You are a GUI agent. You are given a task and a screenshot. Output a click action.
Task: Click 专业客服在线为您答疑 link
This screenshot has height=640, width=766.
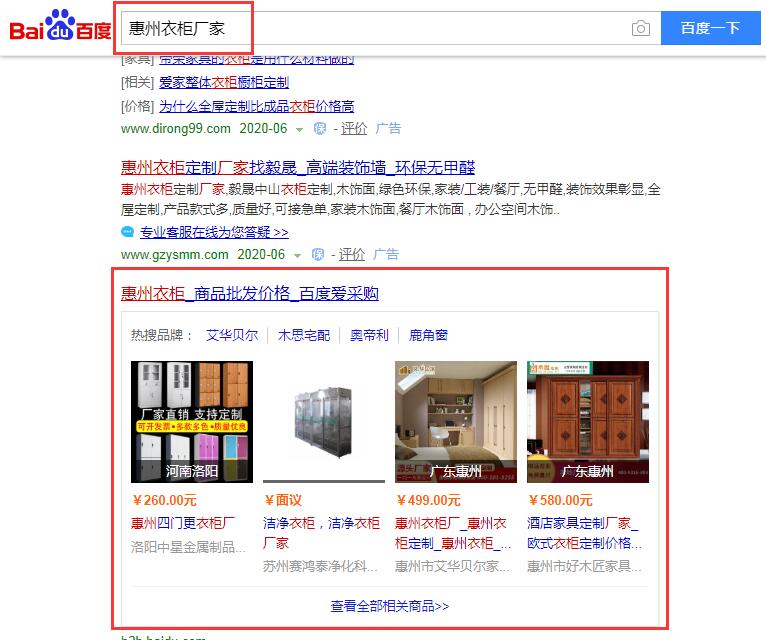[x=214, y=232]
